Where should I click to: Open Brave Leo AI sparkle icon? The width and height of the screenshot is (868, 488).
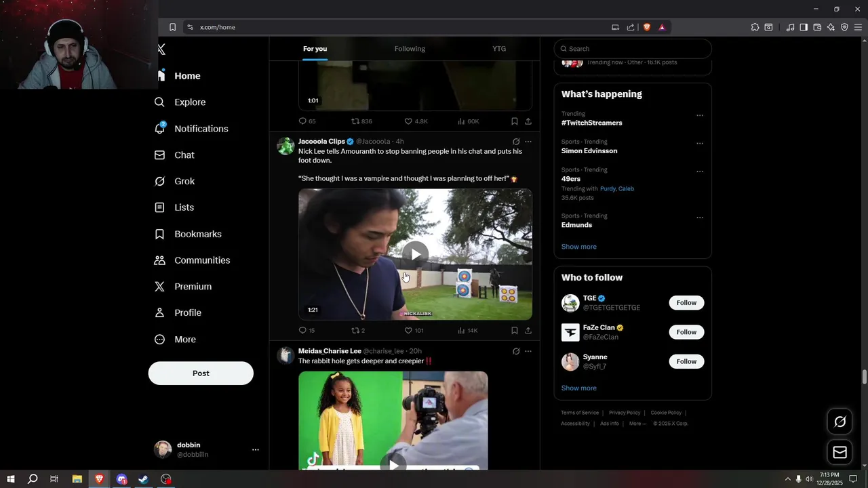(x=831, y=27)
